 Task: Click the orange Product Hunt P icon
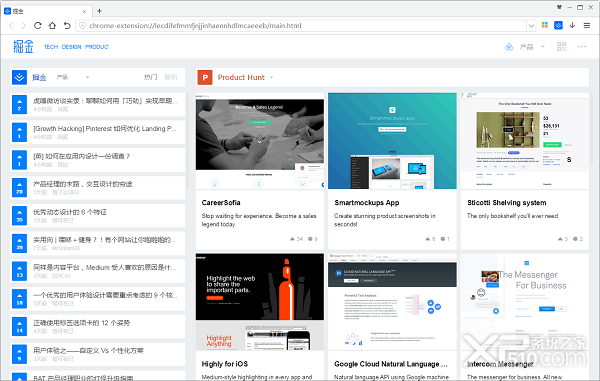(x=205, y=77)
